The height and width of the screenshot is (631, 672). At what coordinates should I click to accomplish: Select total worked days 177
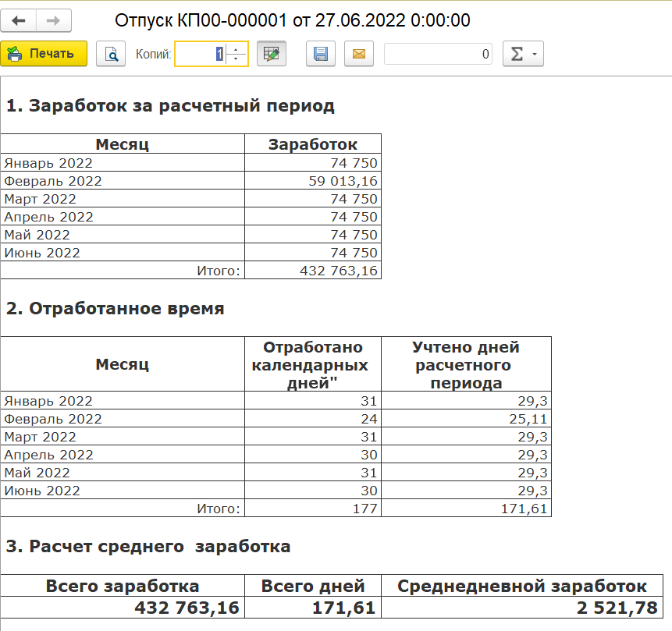tap(313, 508)
